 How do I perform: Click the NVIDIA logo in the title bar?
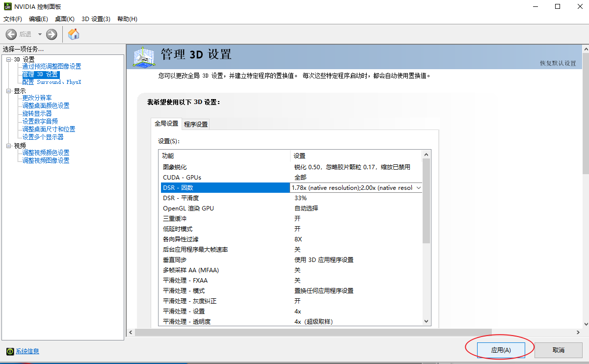pyautogui.click(x=7, y=7)
